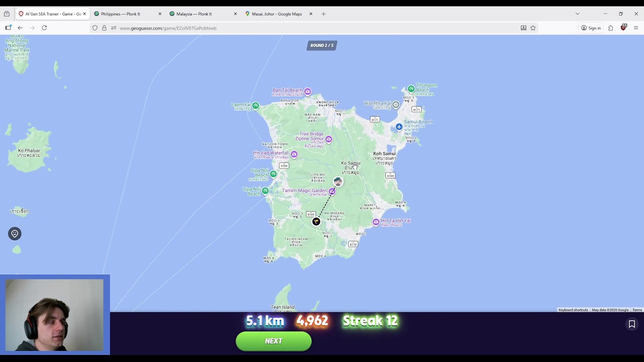644x362 pixels.
Task: Close the Malaysia — Plonk It tab
Action: pos(235,14)
